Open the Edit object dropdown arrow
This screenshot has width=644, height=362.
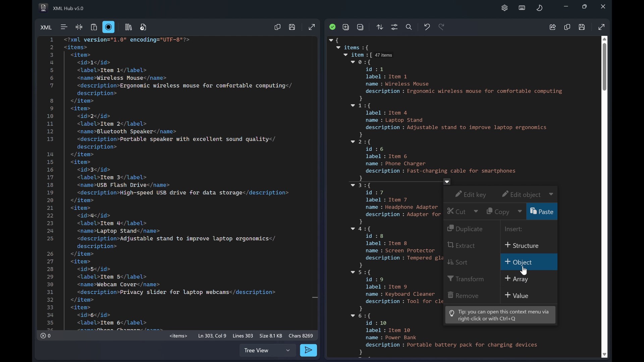(x=552, y=195)
